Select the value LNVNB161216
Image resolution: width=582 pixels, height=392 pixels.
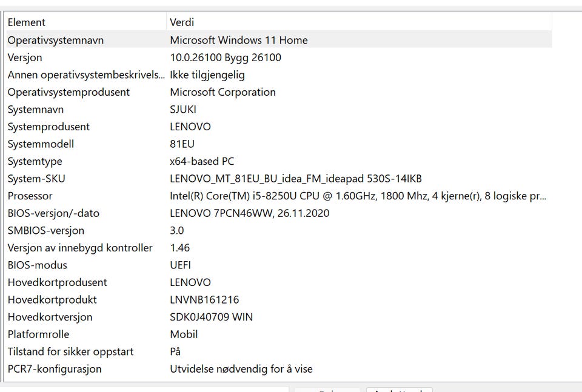pyautogui.click(x=204, y=300)
